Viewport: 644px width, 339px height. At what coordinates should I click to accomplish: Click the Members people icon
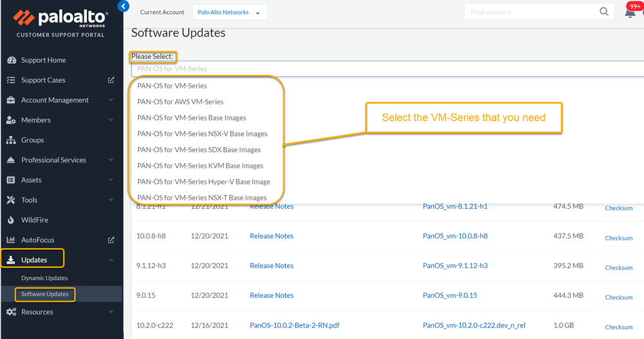coord(11,121)
